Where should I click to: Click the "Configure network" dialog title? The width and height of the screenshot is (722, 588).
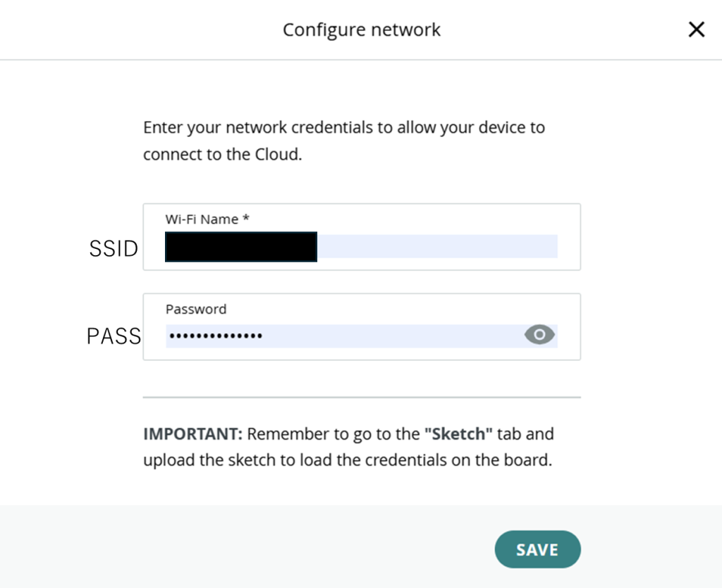(362, 30)
